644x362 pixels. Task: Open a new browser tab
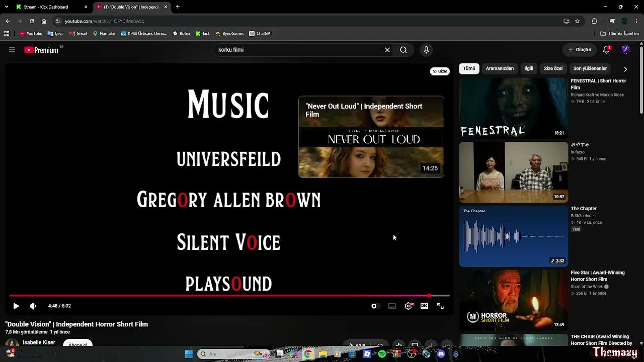(x=178, y=7)
